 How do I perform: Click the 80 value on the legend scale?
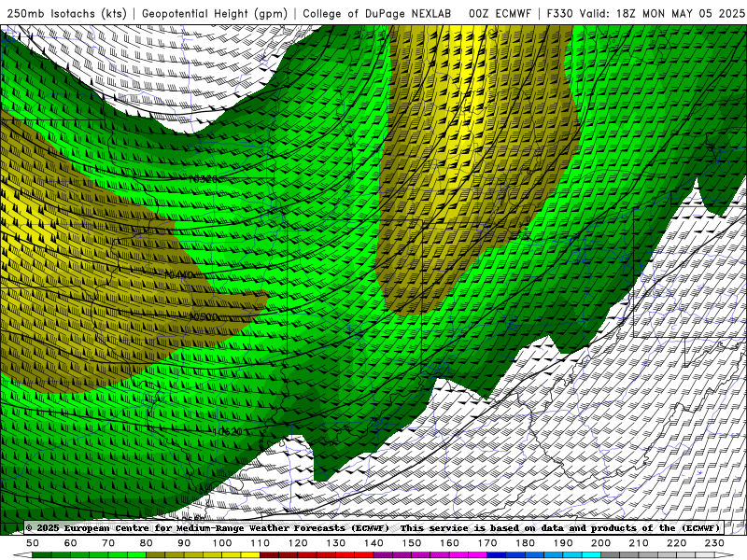147,543
